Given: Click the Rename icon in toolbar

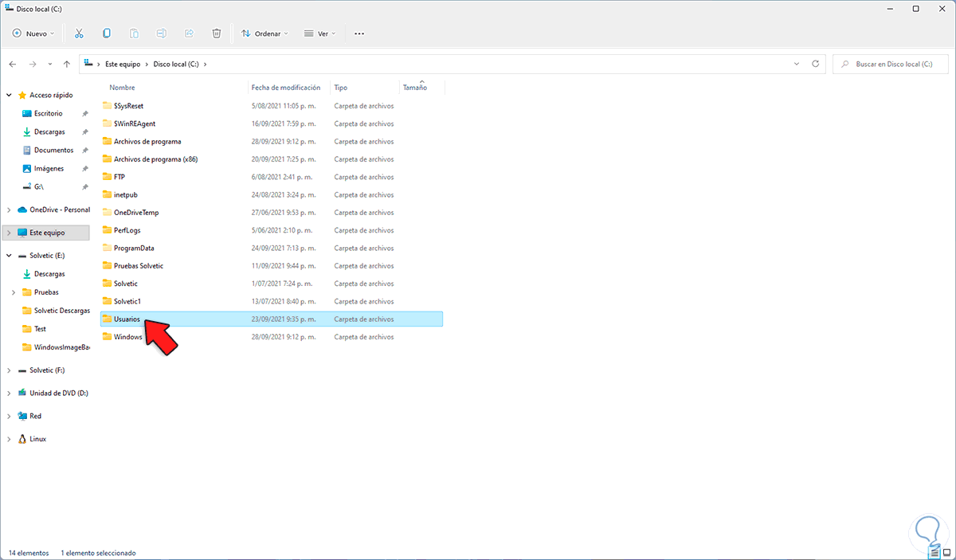Looking at the screenshot, I should click(162, 33).
